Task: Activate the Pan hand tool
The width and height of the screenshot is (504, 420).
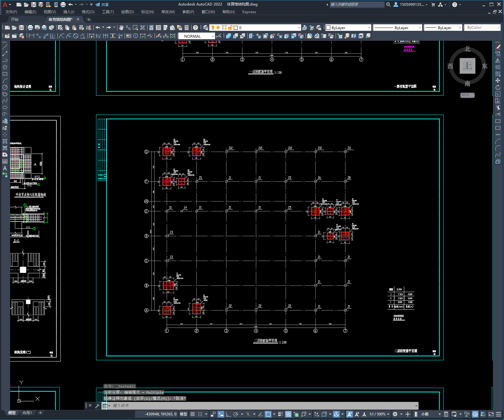Action: point(121,28)
